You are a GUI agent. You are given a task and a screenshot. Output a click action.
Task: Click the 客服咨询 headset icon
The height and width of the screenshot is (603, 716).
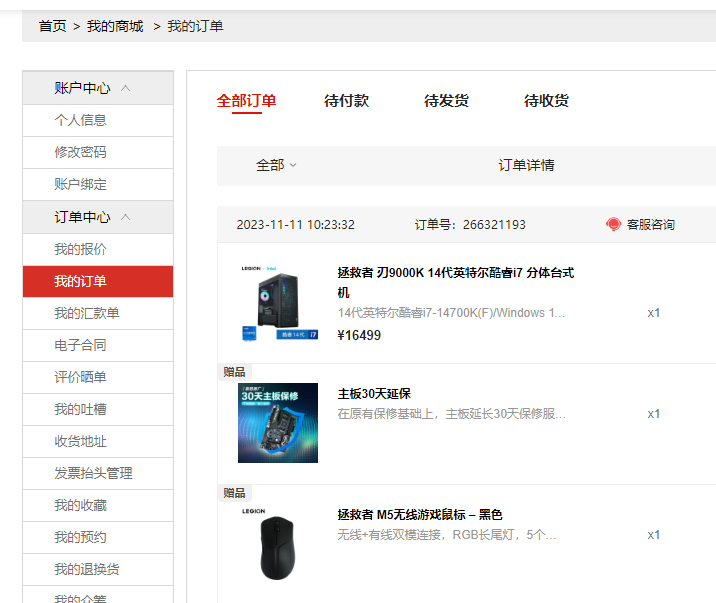tap(613, 224)
